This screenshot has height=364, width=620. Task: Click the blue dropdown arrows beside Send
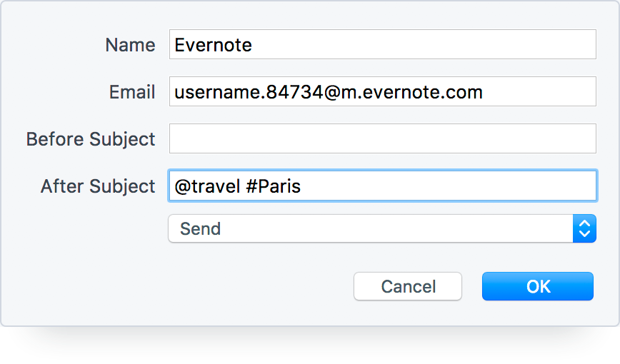click(x=584, y=229)
